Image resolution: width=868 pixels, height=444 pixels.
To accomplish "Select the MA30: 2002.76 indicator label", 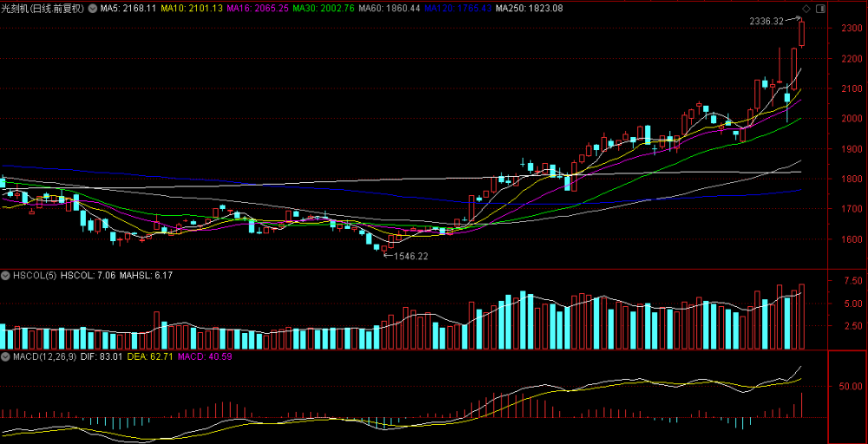I will point(323,9).
